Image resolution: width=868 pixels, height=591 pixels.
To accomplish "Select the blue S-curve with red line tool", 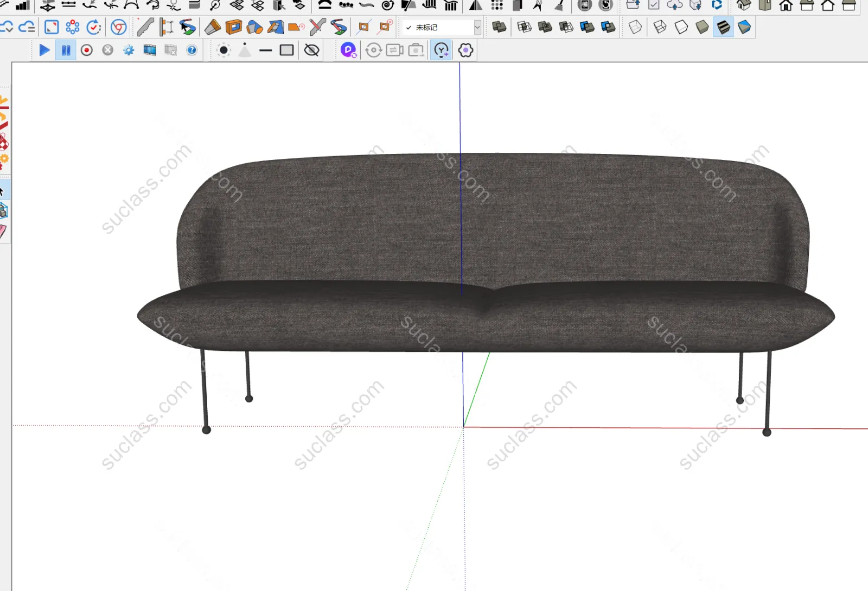I will [339, 27].
